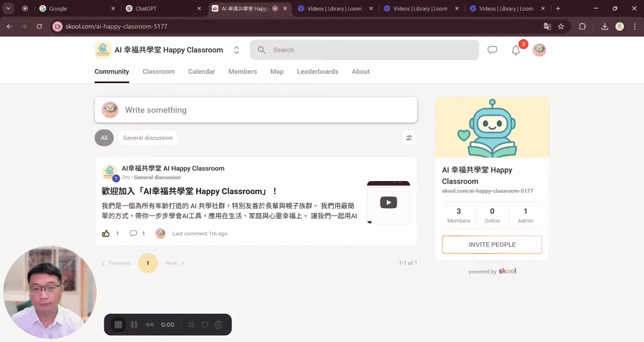Viewport: 644px width, 342px height.
Task: Click the Loom webcam bubble
Action: (x=50, y=292)
